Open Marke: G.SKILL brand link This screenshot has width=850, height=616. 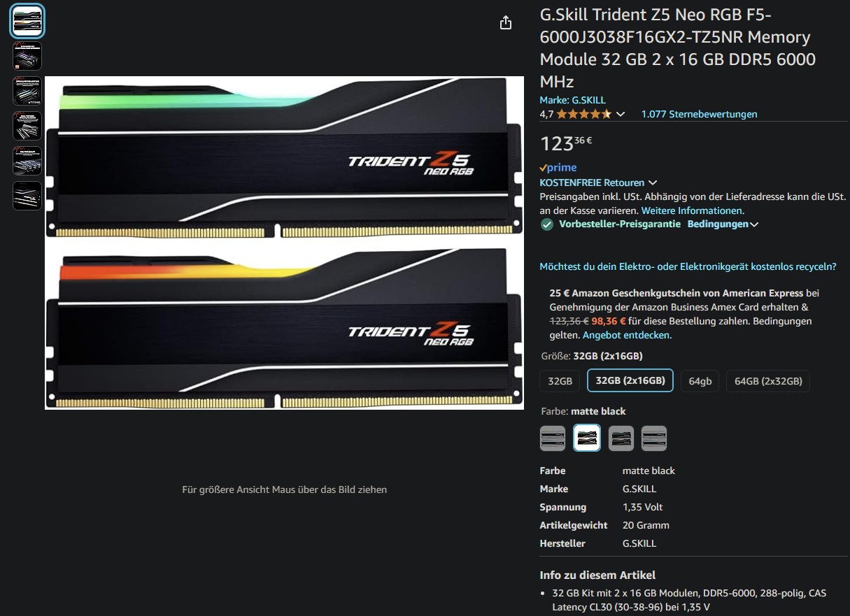click(x=573, y=100)
